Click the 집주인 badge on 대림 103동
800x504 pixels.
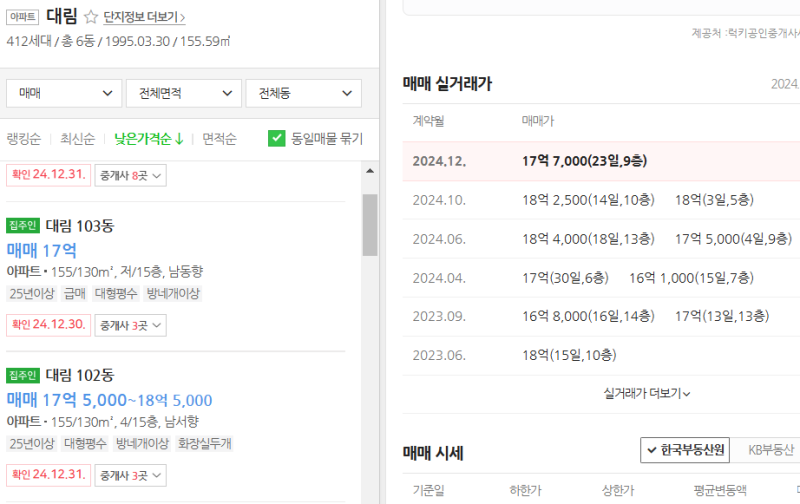[23, 225]
